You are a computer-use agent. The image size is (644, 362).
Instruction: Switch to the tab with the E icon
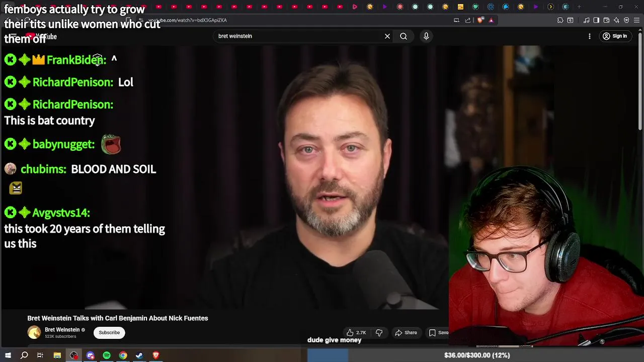[x=566, y=7]
